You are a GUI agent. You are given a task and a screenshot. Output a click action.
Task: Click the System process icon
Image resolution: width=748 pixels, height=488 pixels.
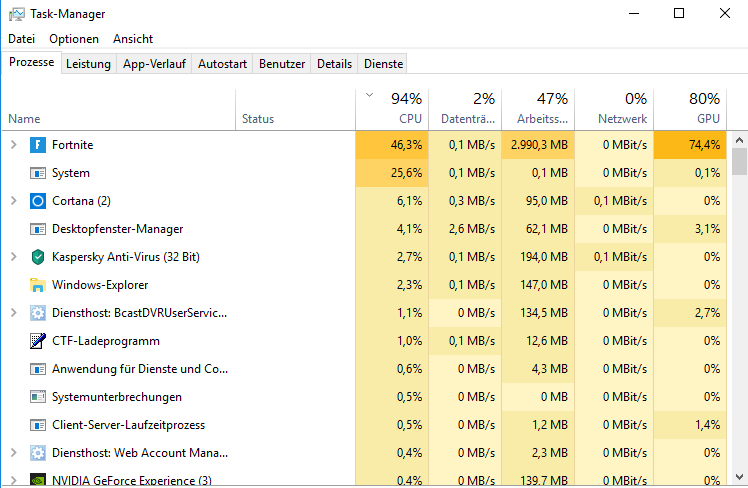pyautogui.click(x=38, y=173)
